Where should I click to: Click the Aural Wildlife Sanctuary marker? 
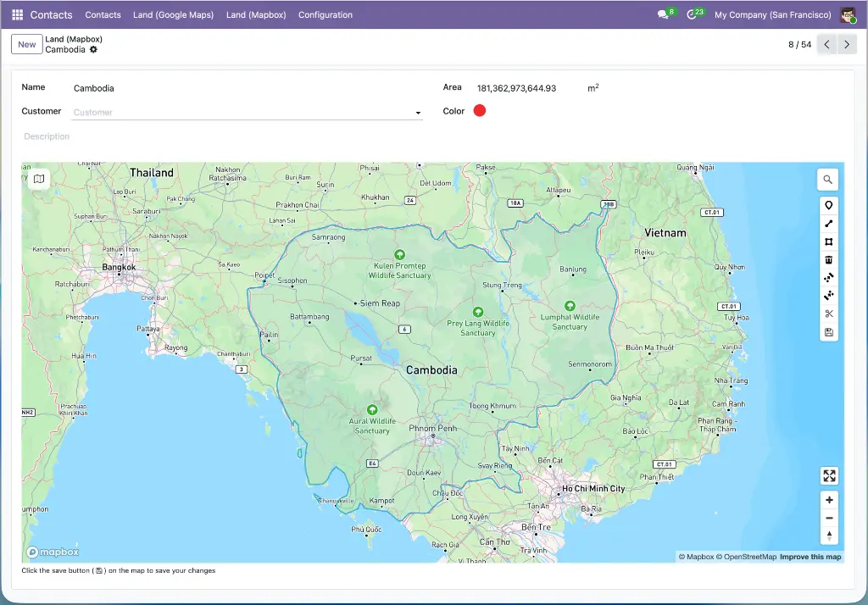coord(372,409)
